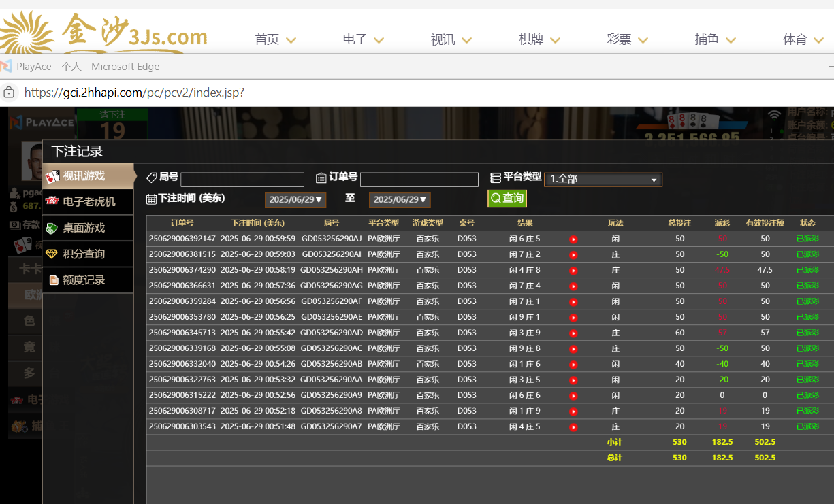Open the end date picker after 至

[x=400, y=200]
